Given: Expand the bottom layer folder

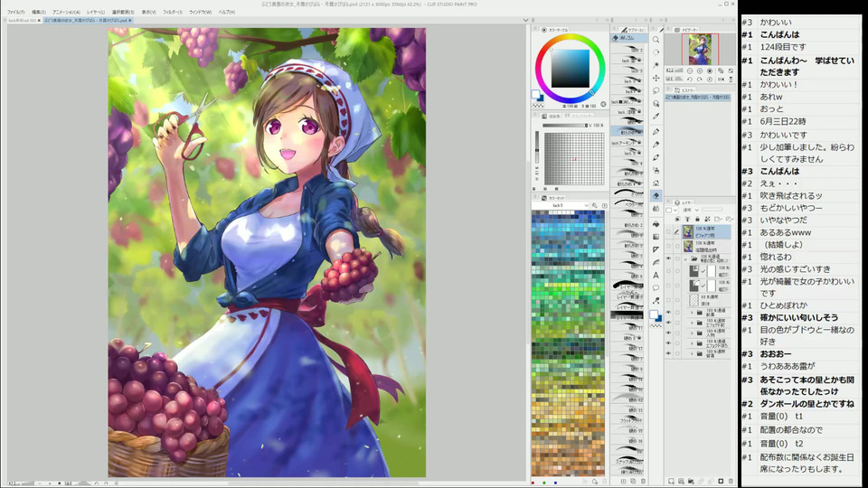Looking at the screenshot, I should pos(692,353).
